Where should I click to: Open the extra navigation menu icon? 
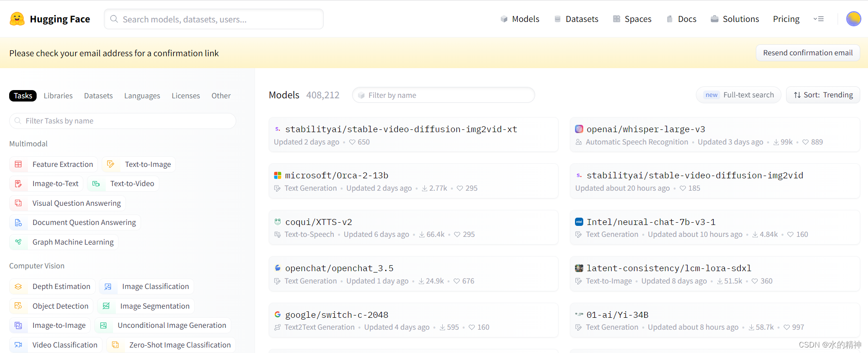[x=819, y=19]
